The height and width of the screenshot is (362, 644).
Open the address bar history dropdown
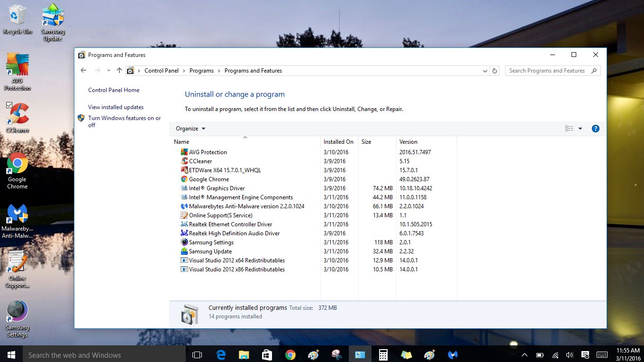tap(485, 71)
